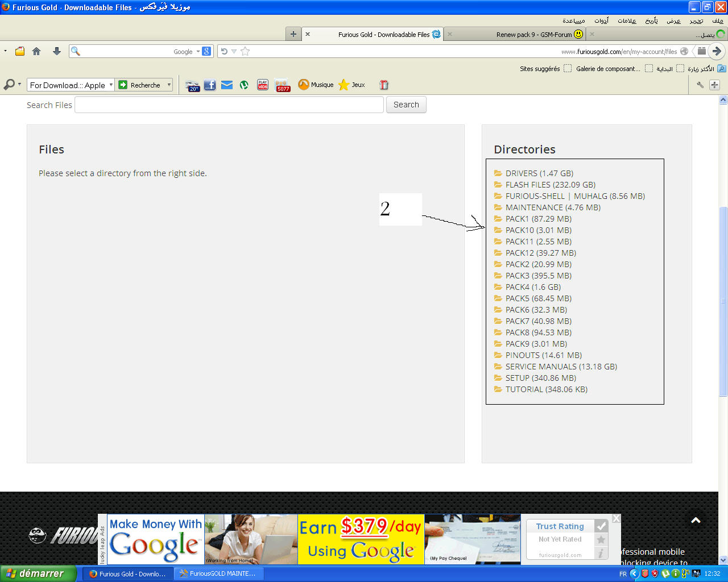The image size is (728, 582).
Task: Open the downloads arrow icon
Action: 57,51
